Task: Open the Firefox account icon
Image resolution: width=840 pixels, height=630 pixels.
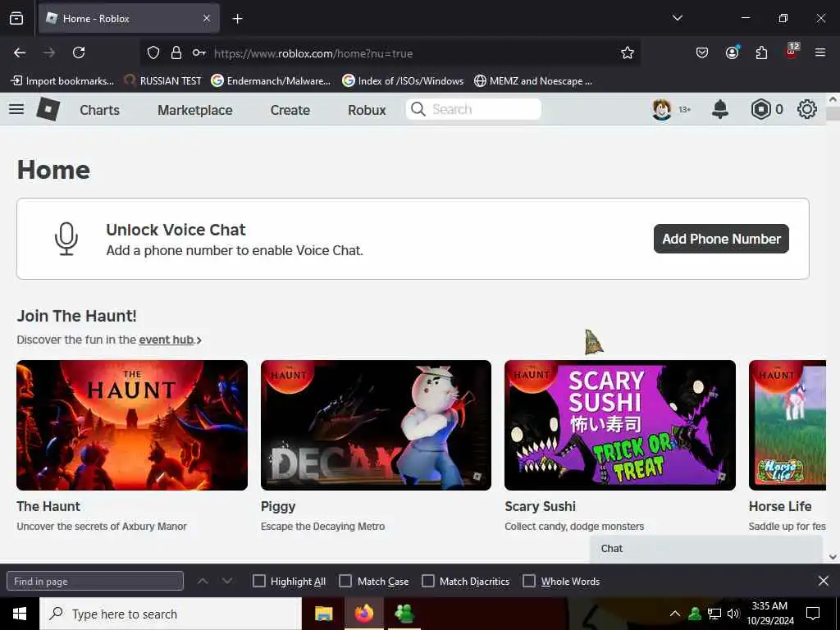Action: click(732, 52)
